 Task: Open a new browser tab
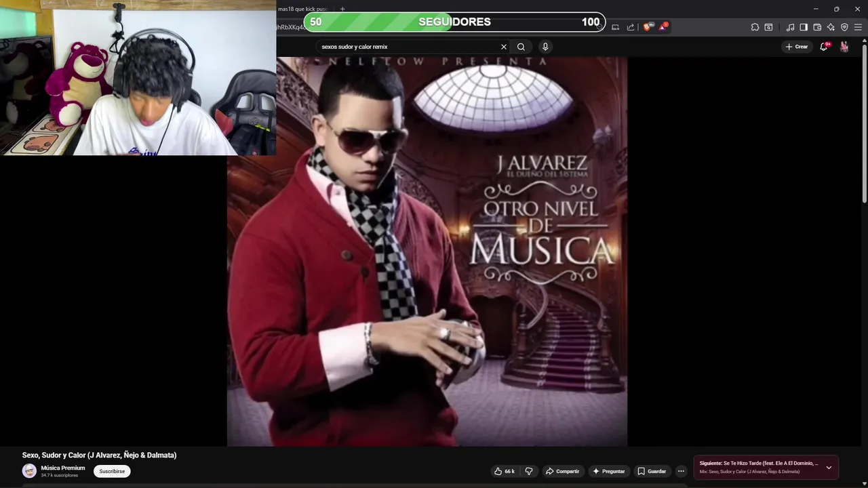tap(342, 9)
